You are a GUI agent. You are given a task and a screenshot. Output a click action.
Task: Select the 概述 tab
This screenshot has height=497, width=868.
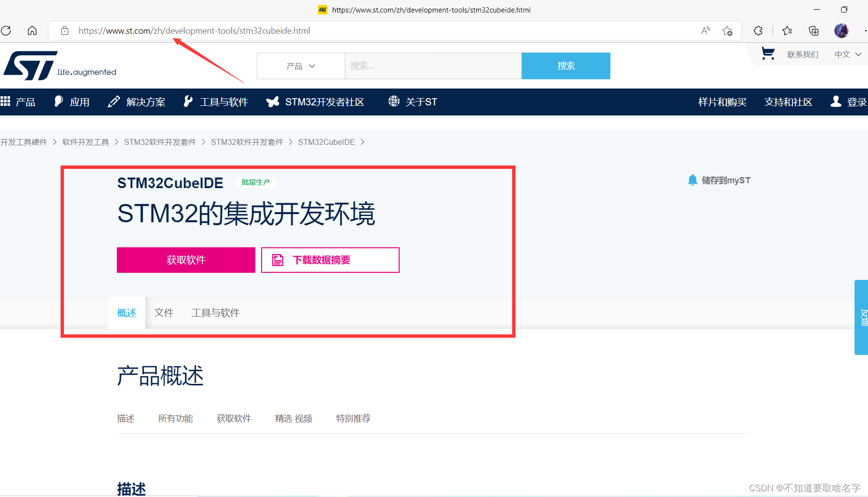point(127,313)
